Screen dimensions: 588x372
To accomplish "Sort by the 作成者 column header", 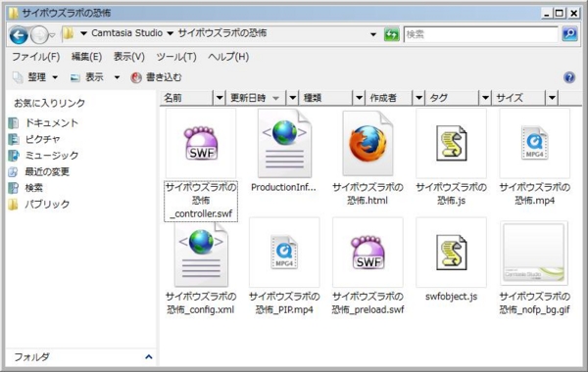I will point(389,98).
